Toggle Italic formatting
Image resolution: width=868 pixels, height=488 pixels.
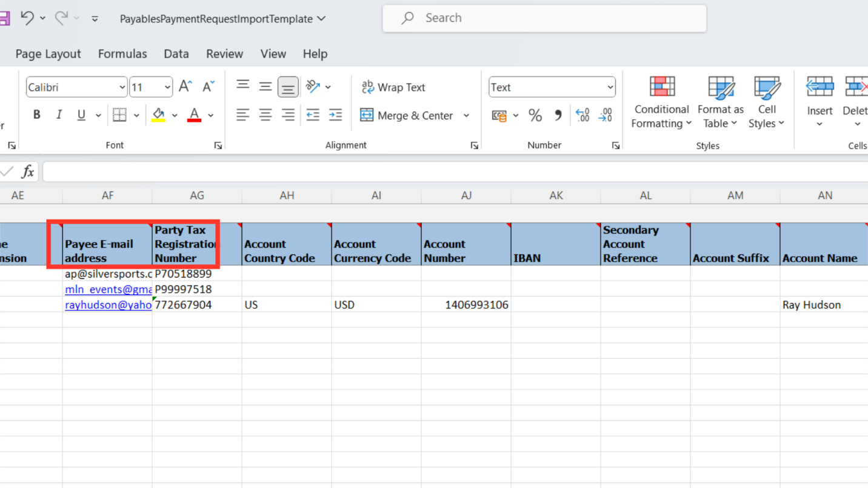(x=59, y=115)
